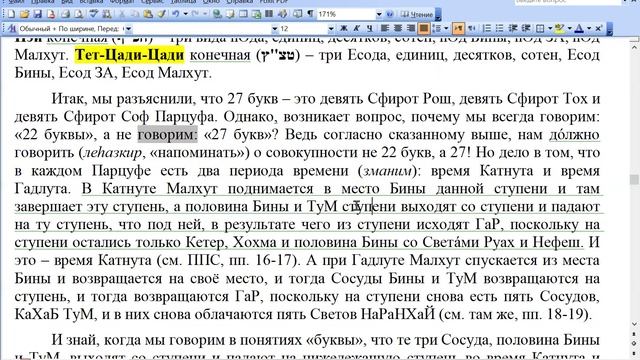Increase the paragraph indent
The width and height of the screenshot is (640, 360).
[x=526, y=28]
